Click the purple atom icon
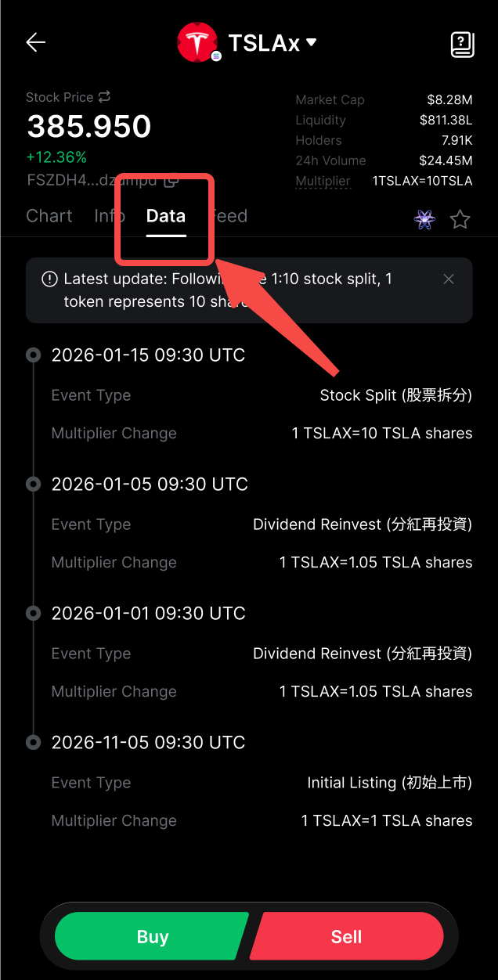This screenshot has height=980, width=498. (424, 219)
